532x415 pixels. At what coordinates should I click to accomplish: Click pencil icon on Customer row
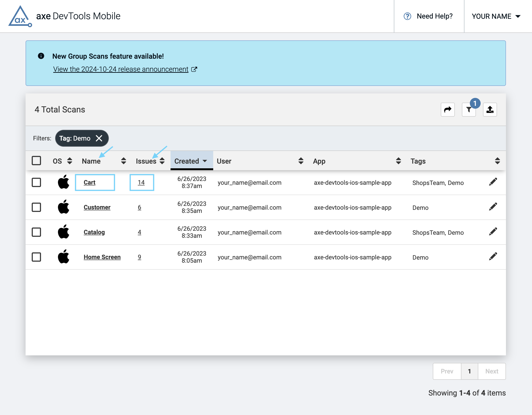(493, 207)
